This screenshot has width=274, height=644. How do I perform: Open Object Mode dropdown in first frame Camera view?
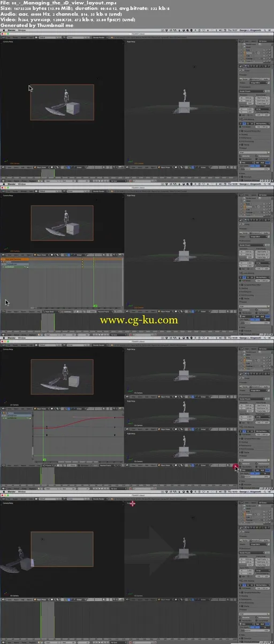pyautogui.click(x=42, y=167)
